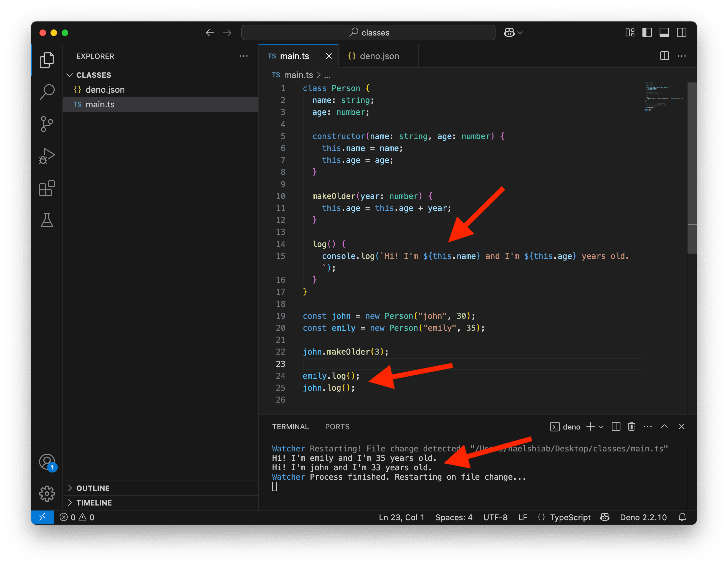Open the breadcrumb ellipsis symbol
Image resolution: width=728 pixels, height=566 pixels.
[x=327, y=76]
